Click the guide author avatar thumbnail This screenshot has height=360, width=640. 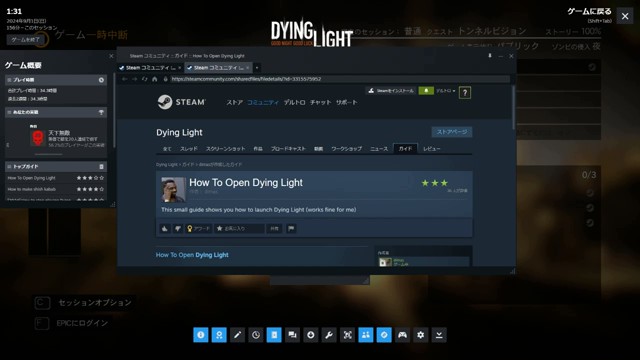(x=173, y=189)
